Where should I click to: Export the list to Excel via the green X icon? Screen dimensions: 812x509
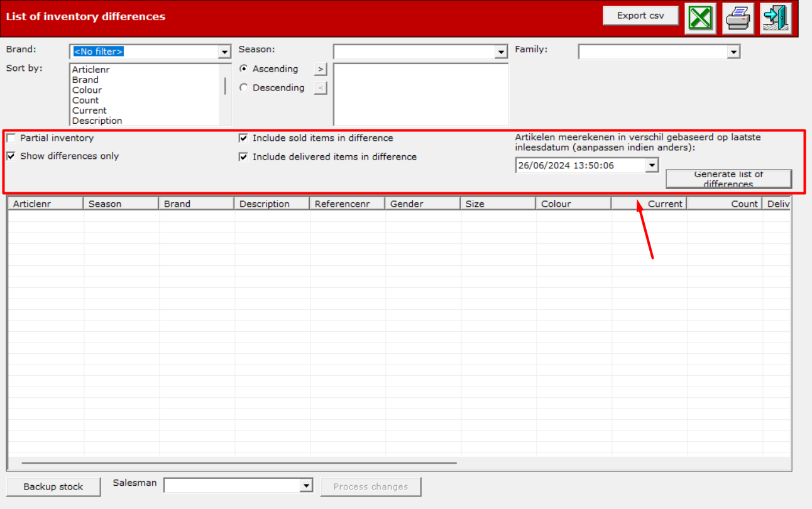click(x=700, y=18)
